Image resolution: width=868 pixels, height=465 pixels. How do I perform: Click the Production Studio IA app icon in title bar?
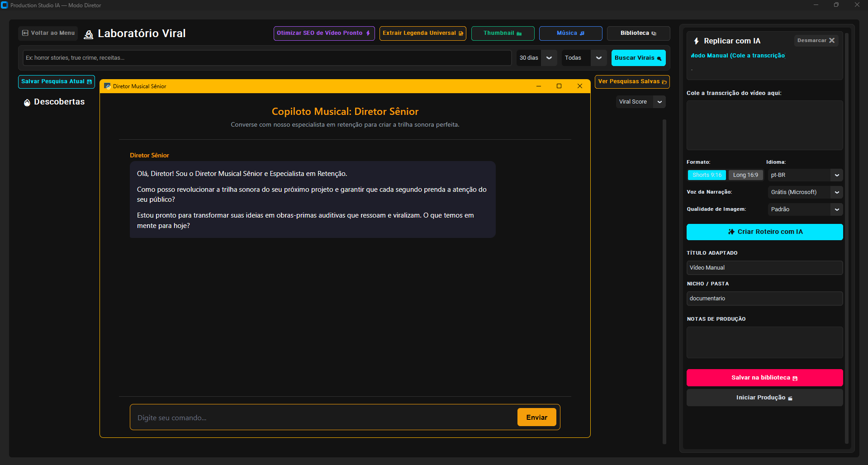[x=5, y=5]
